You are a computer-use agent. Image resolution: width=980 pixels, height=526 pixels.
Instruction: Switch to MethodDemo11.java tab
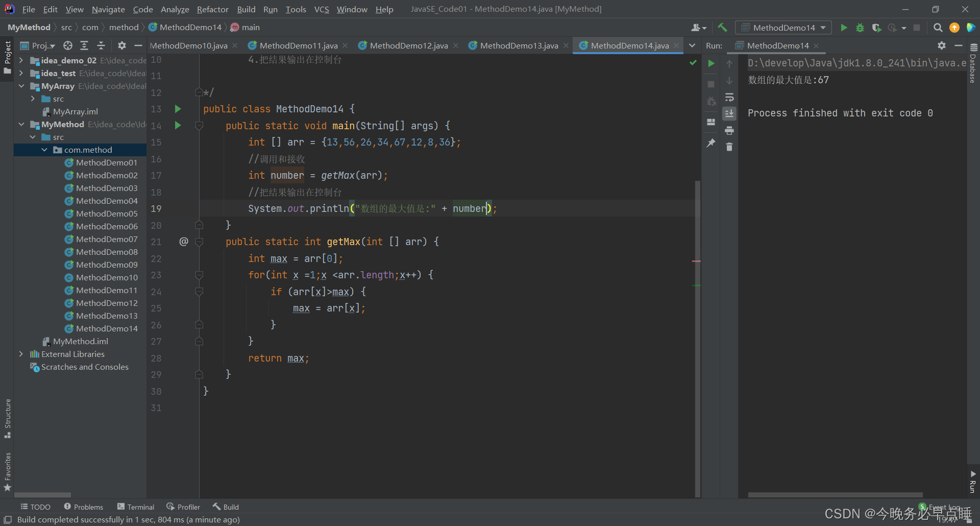[x=299, y=45]
